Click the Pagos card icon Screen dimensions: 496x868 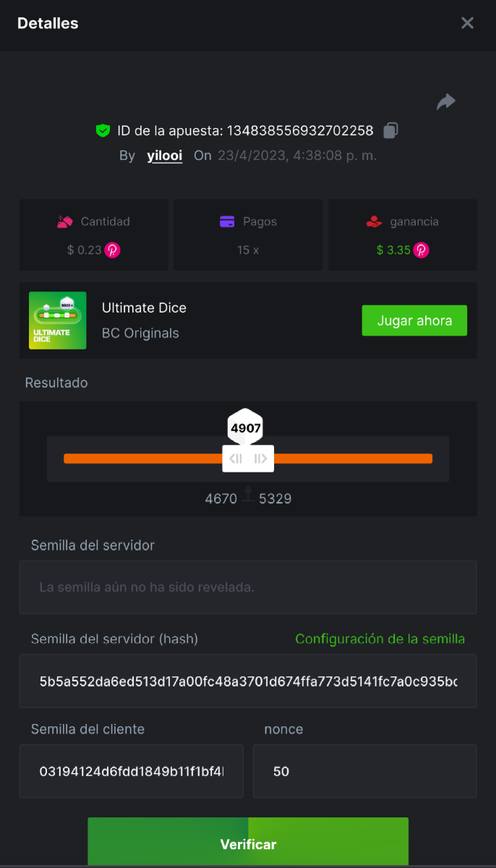pos(227,222)
